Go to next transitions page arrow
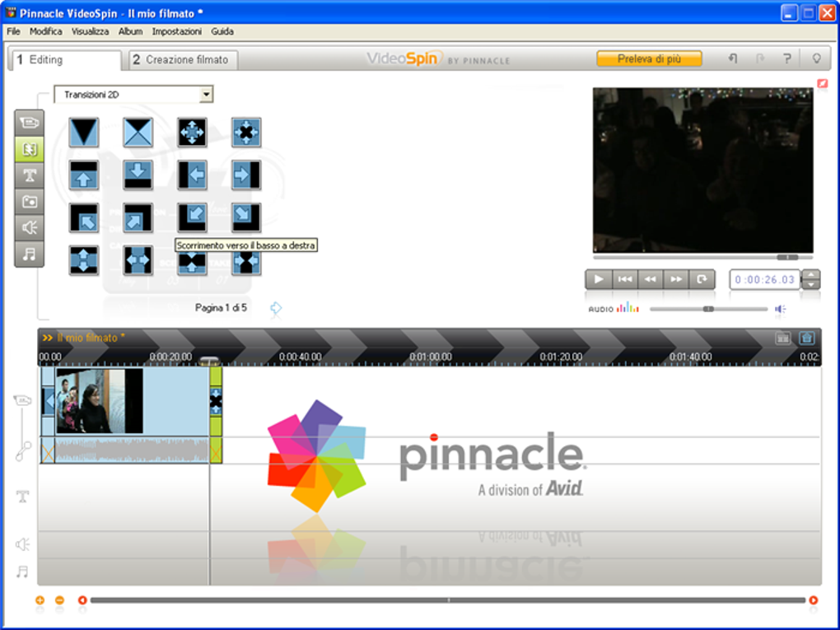The image size is (840, 630). 275,308
